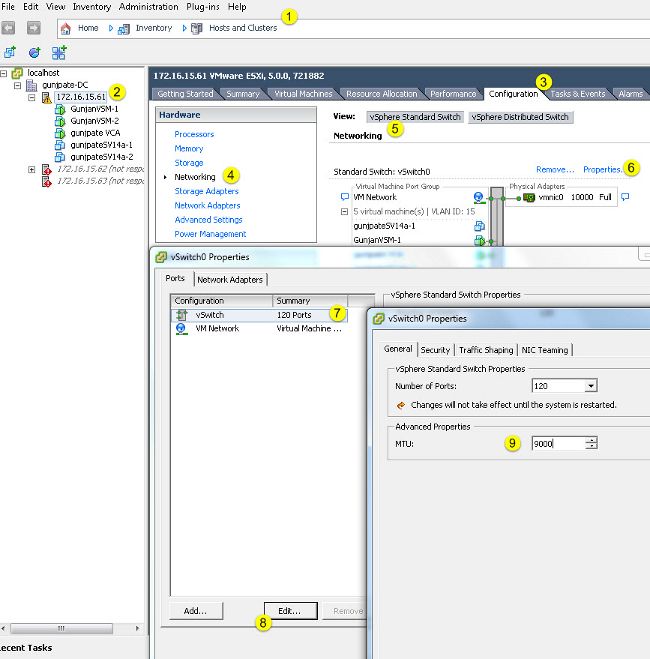Click the Home icon in breadcrumb
650x659 pixels.
point(66,29)
